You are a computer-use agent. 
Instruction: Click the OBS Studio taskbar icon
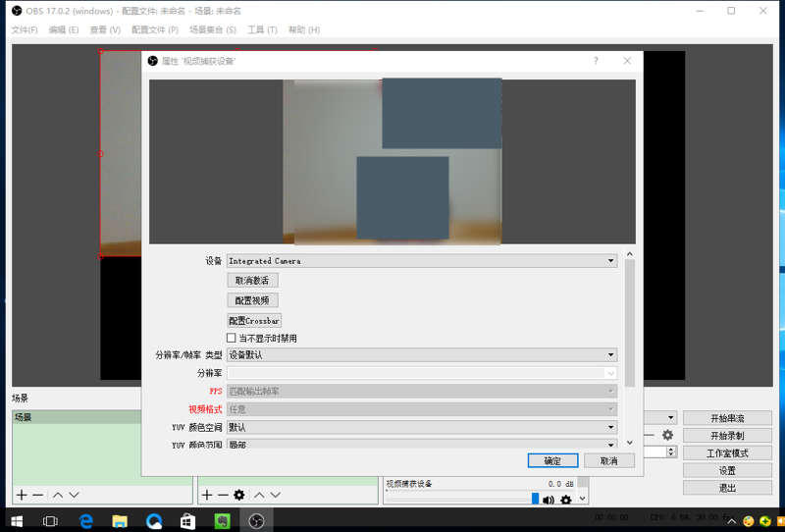(256, 521)
